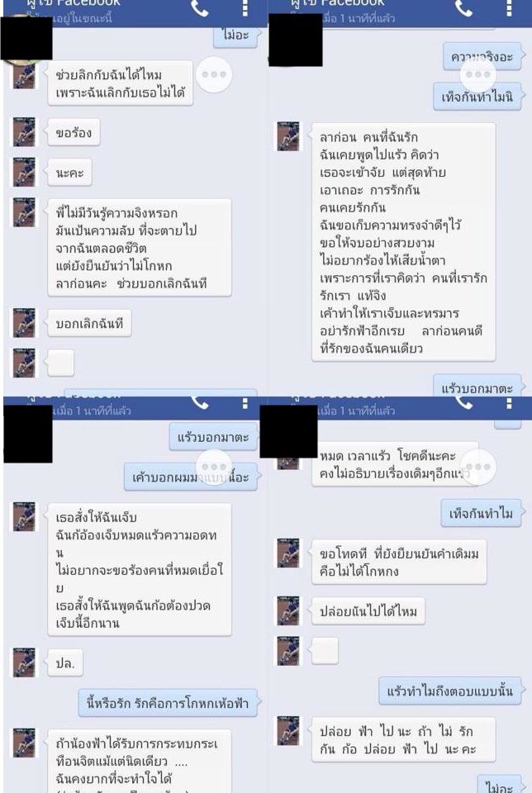Screen dimensions: 532x793
Task: Open the three-dot overflow menu in bottom-left chat header
Action: (x=245, y=402)
